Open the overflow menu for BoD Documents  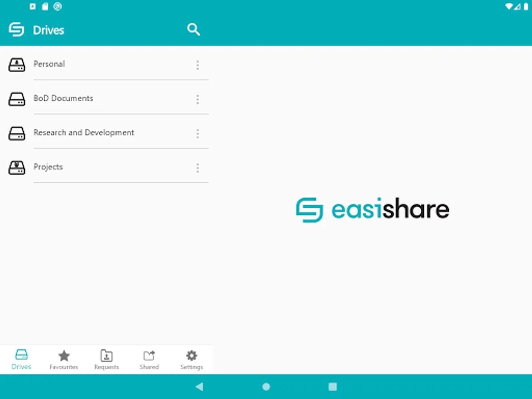[x=197, y=99]
